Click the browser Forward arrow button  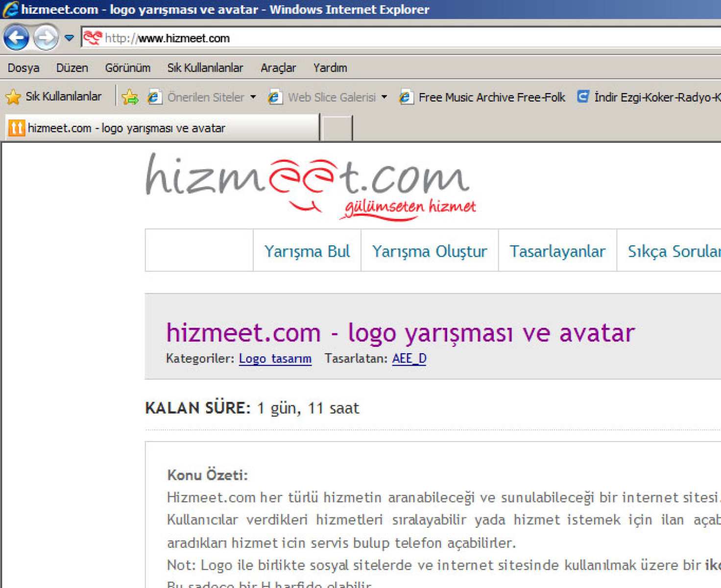46,38
